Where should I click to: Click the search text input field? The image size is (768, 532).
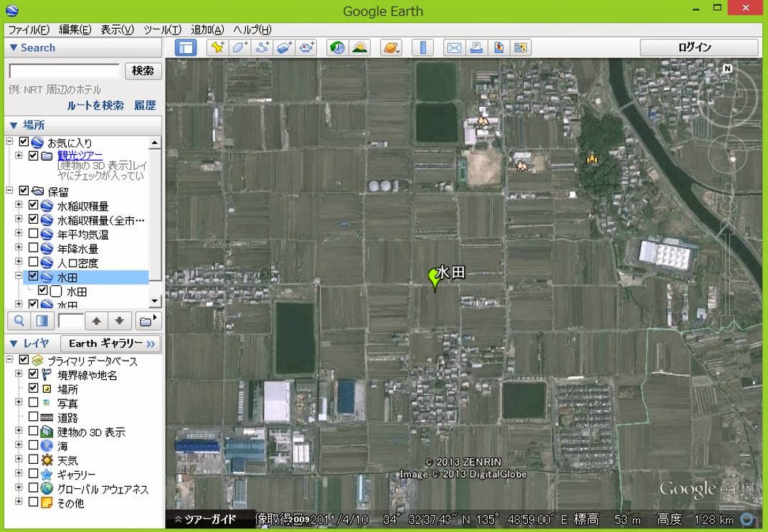coord(64,71)
